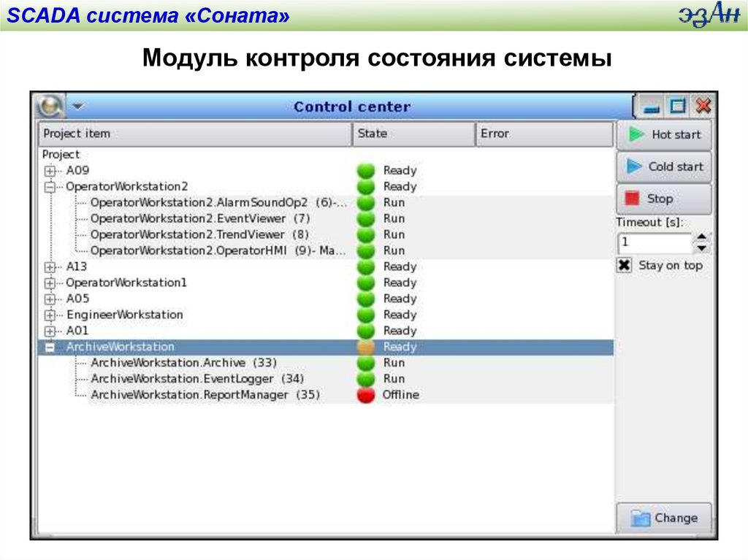Click the orange ArchiveWorkstation status indicator
This screenshot has height=560, width=748.
(x=366, y=347)
